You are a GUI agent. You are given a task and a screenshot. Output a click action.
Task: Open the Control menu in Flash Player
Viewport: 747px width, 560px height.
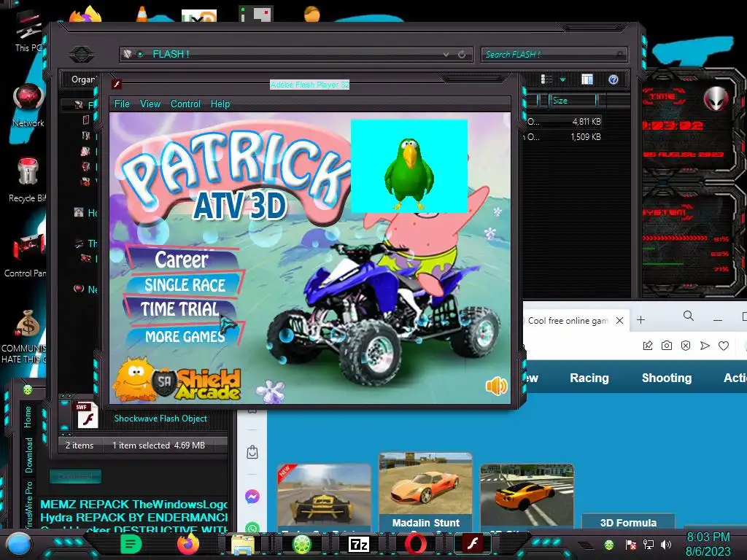185,104
